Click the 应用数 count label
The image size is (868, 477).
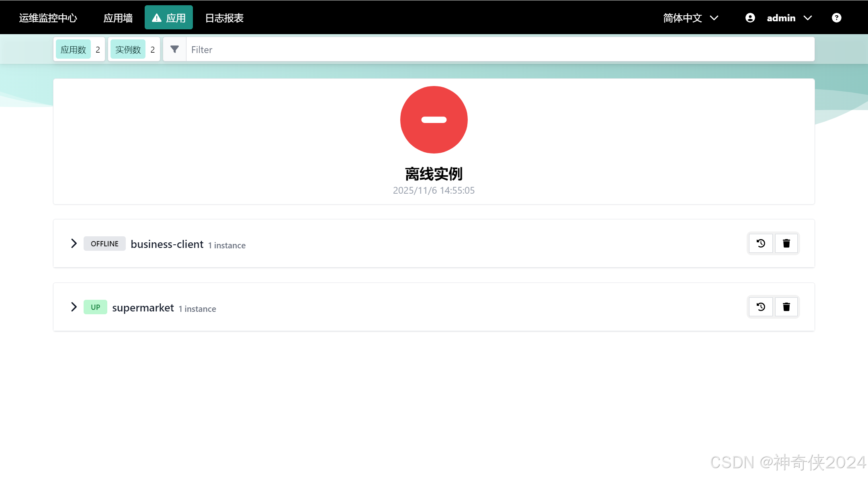coord(73,49)
